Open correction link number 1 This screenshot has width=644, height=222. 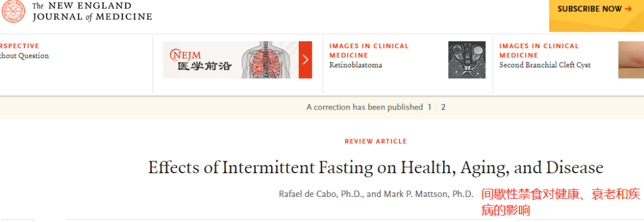pyautogui.click(x=429, y=107)
